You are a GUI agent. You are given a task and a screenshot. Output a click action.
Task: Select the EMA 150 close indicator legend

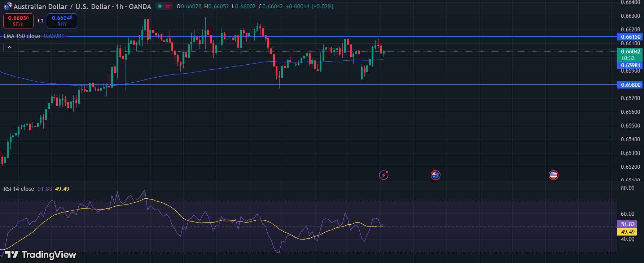coord(22,36)
